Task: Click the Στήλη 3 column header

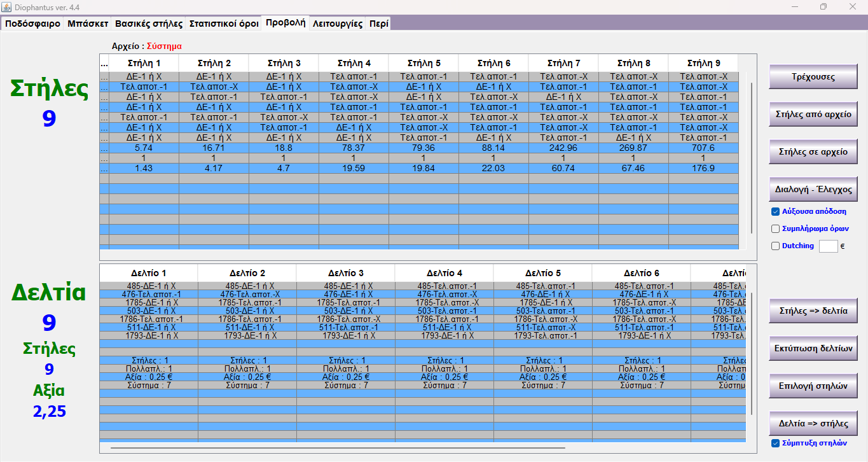Action: click(x=284, y=64)
